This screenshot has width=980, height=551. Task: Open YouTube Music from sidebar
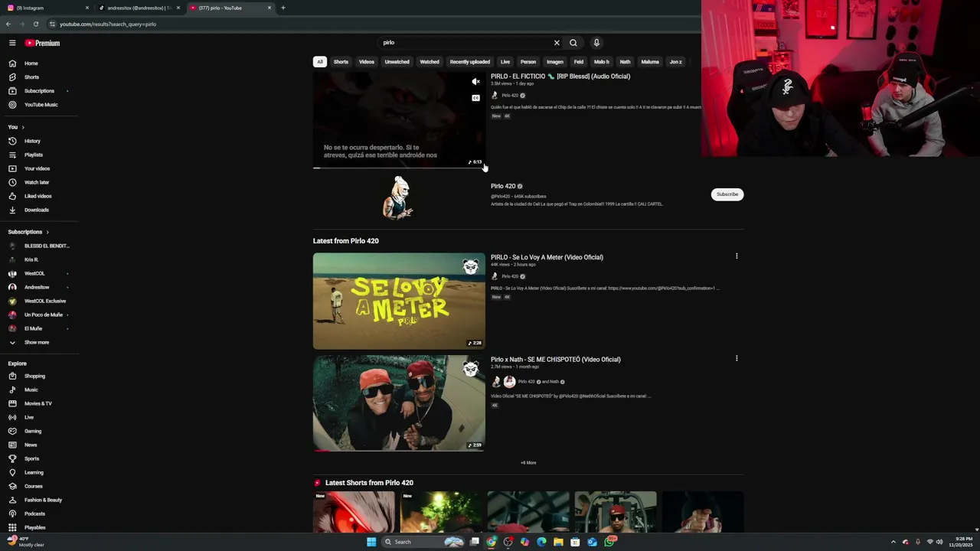click(x=40, y=105)
